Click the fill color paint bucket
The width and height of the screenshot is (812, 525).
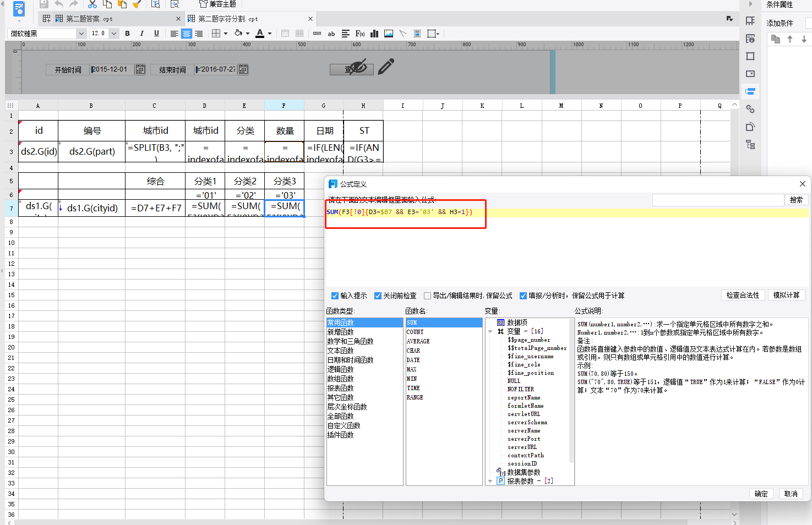238,34
